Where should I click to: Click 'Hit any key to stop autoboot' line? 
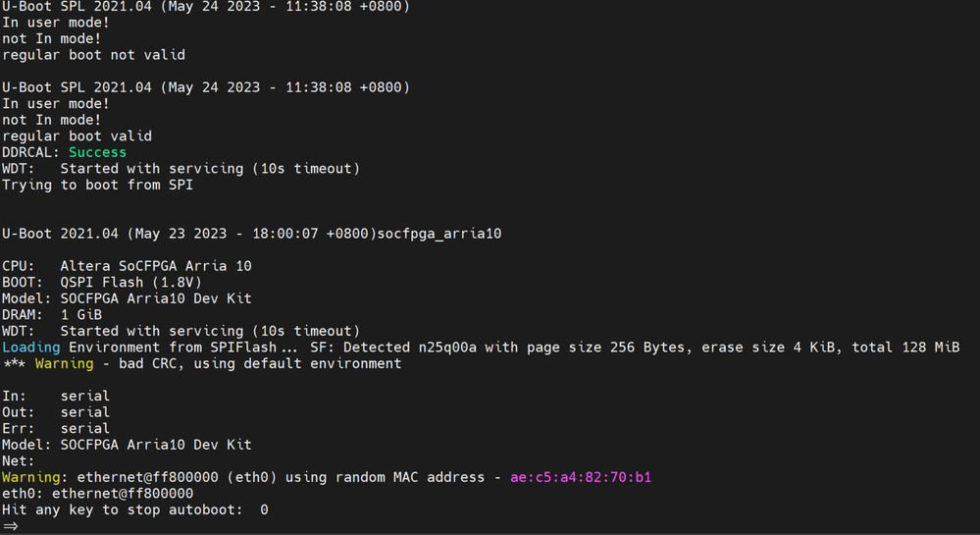[x=134, y=509]
